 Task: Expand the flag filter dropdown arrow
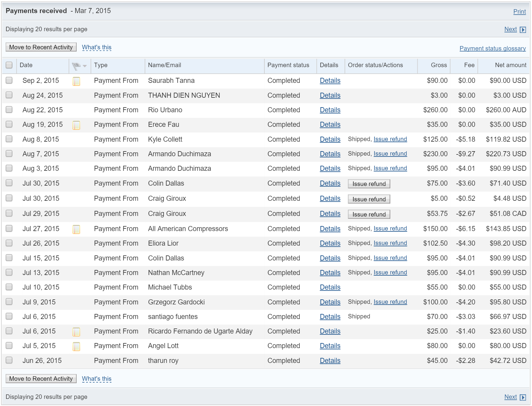[85, 66]
